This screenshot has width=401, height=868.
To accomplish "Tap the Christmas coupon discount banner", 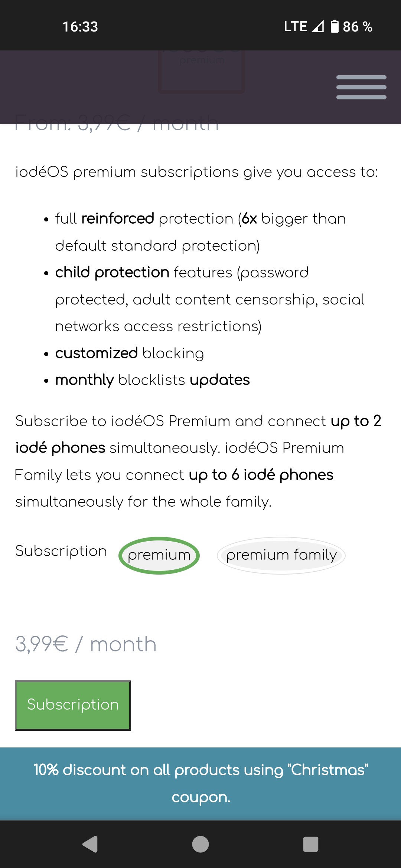I will click(200, 783).
